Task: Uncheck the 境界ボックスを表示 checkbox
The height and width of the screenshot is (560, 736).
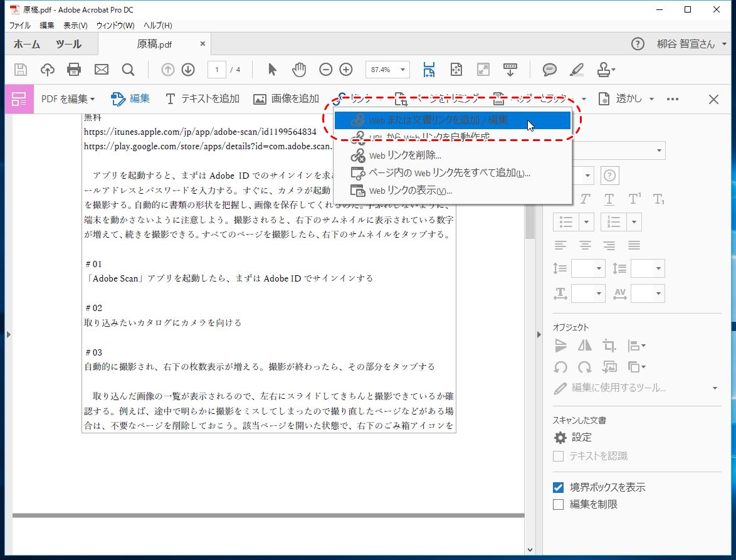Action: (x=558, y=487)
